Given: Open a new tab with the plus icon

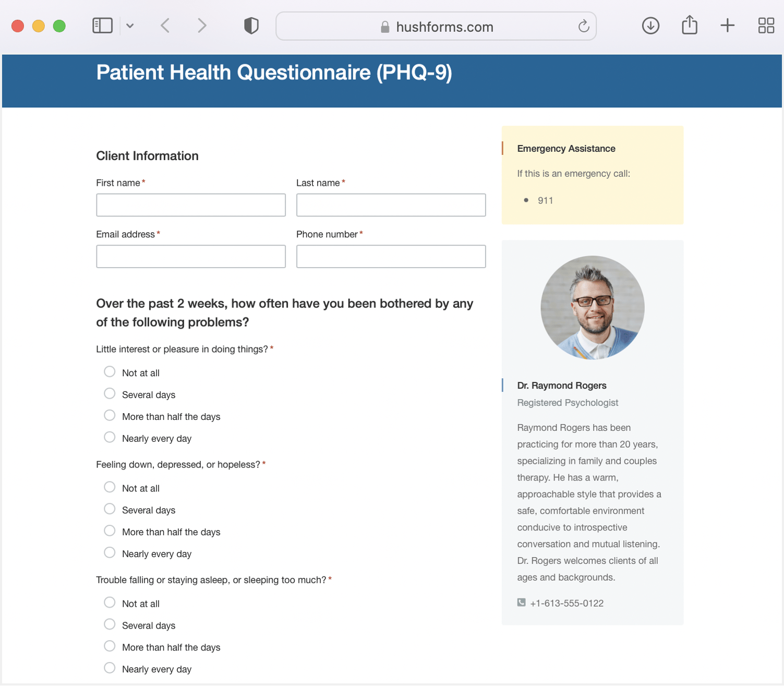Looking at the screenshot, I should click(x=727, y=25).
